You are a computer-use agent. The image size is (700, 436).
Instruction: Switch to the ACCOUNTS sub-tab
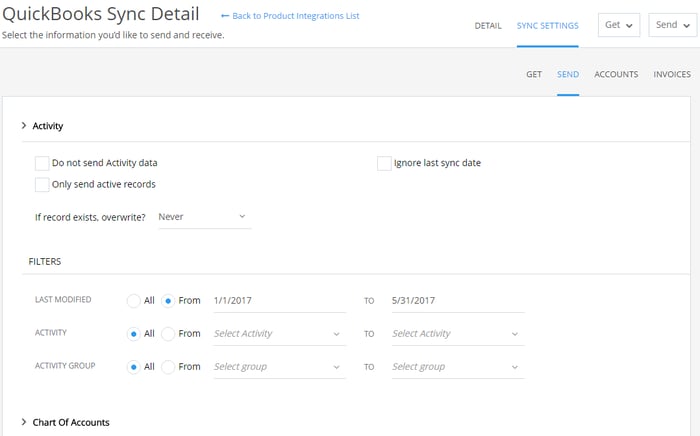pos(616,75)
